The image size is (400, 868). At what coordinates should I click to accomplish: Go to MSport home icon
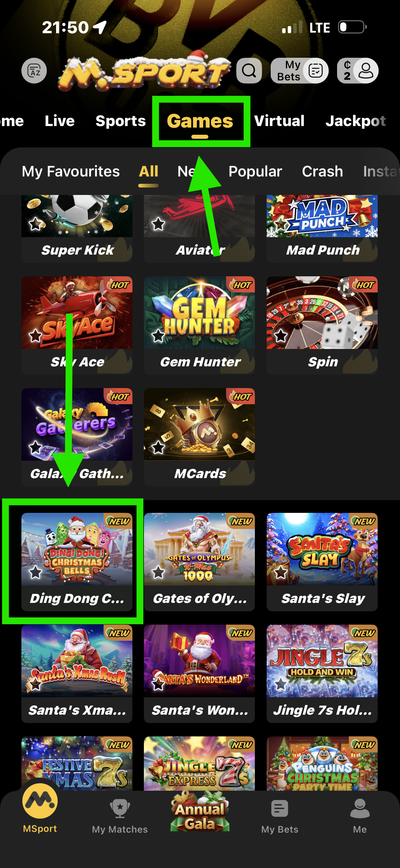point(40,801)
